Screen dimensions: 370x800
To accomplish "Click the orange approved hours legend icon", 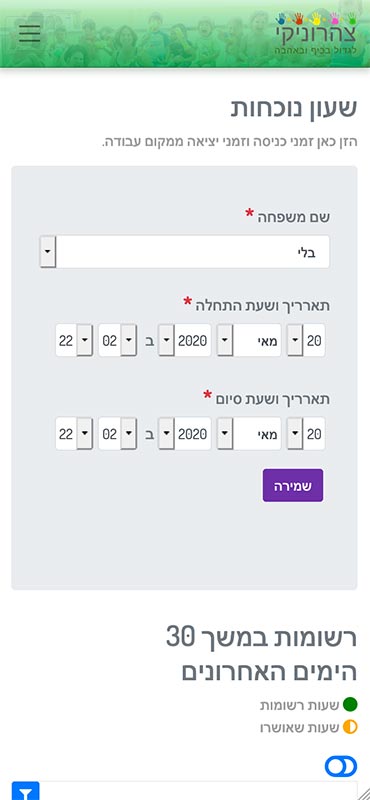I will click(350, 727).
